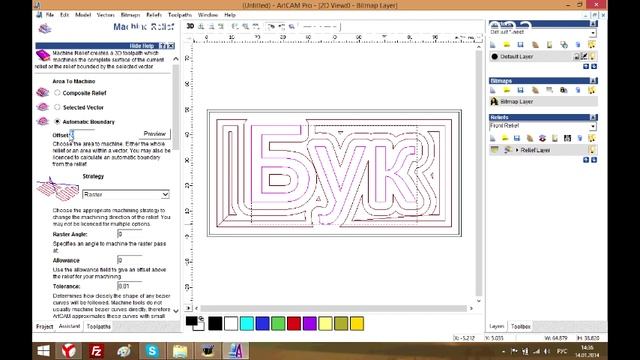This screenshot has width=640, height=360.
Task: Click the Bitmap Layer thumbnail icon
Action: coord(494,101)
